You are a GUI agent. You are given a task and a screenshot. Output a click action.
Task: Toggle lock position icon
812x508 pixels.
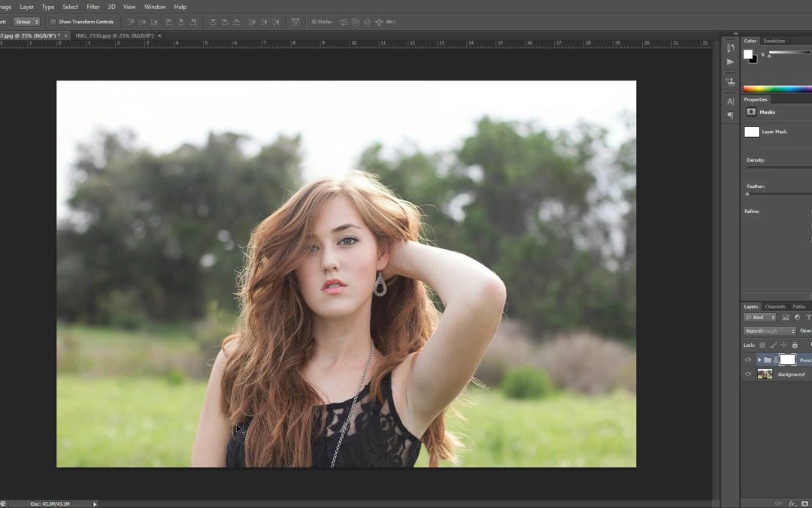784,345
